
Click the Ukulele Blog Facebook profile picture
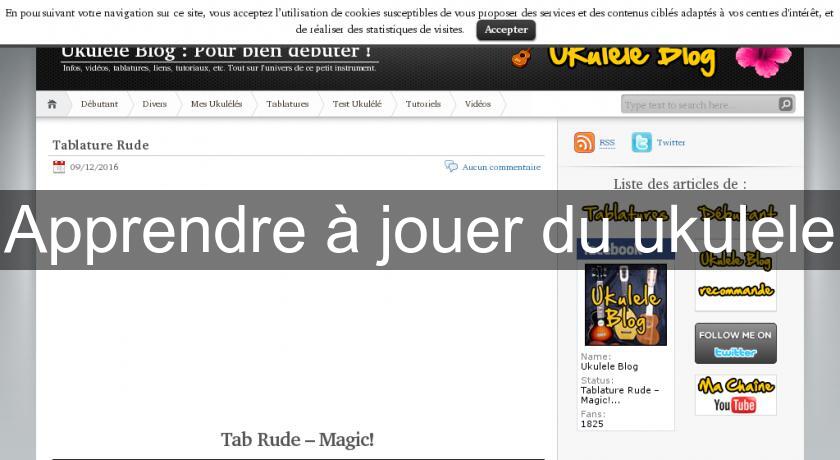tap(626, 304)
